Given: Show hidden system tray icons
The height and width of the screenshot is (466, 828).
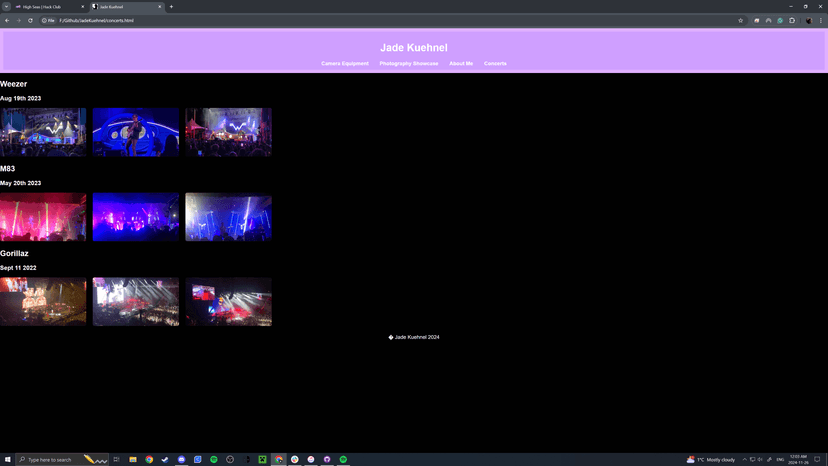Looking at the screenshot, I should [x=744, y=460].
